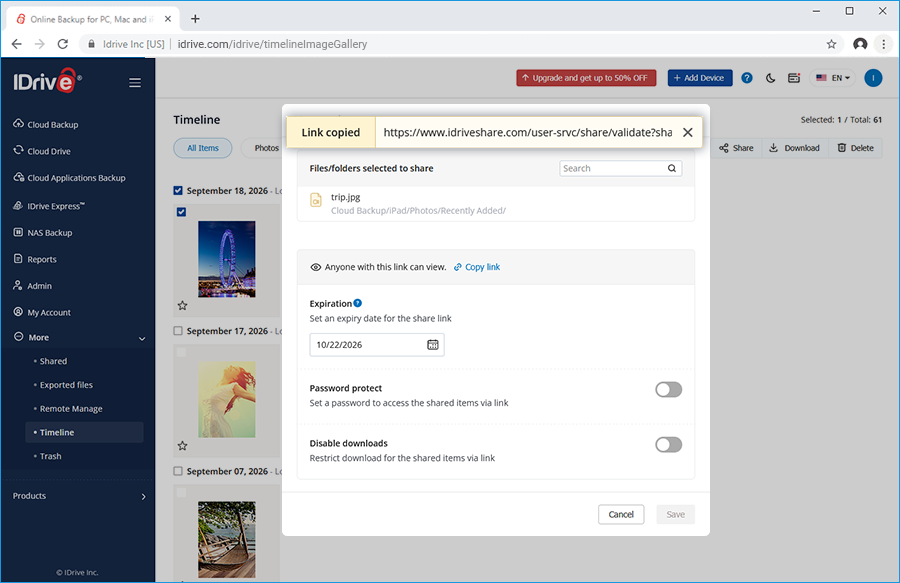This screenshot has width=900, height=583.
Task: Star the September 17 woman photo
Action: 183,445
